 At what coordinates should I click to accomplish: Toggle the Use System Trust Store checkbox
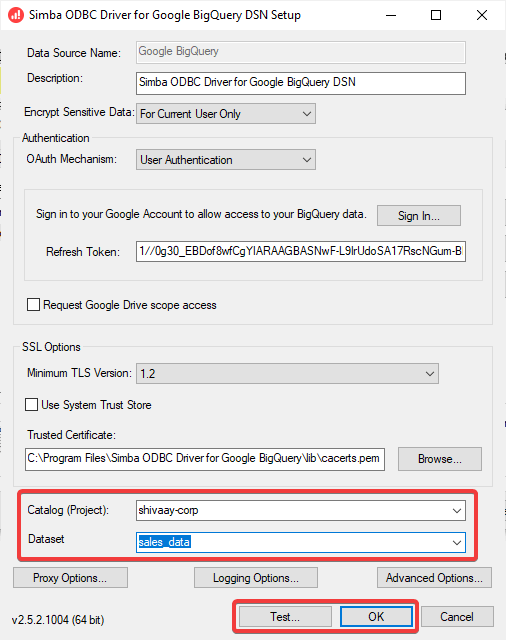coord(31,404)
